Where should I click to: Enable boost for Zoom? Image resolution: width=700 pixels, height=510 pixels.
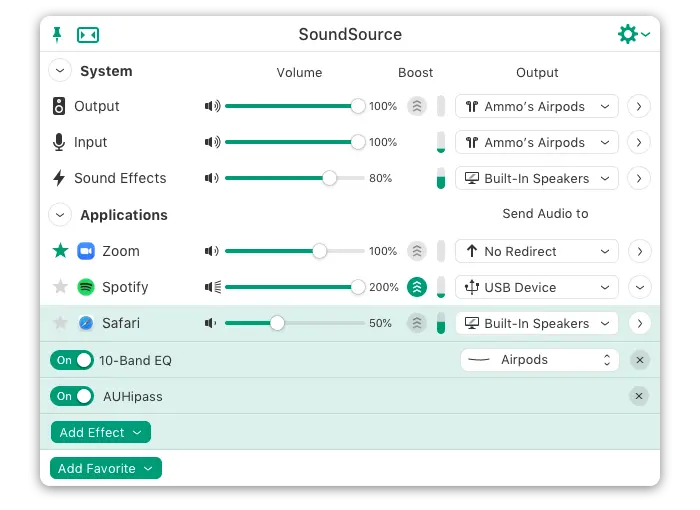[x=417, y=251]
